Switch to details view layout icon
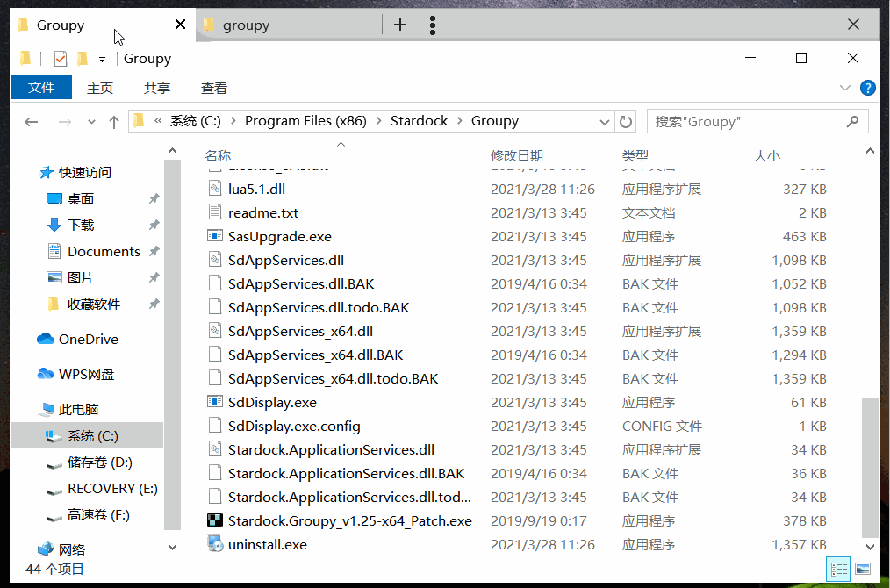Image resolution: width=890 pixels, height=588 pixels. click(x=838, y=569)
